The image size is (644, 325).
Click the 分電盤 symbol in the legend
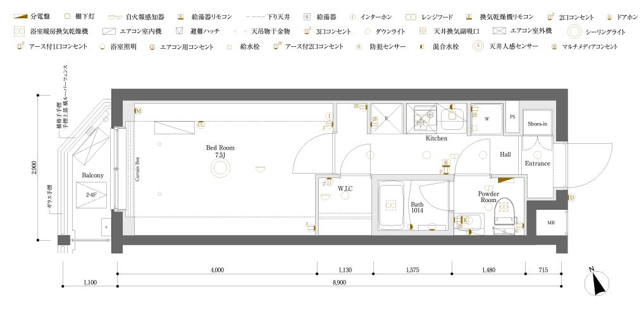(20, 16)
